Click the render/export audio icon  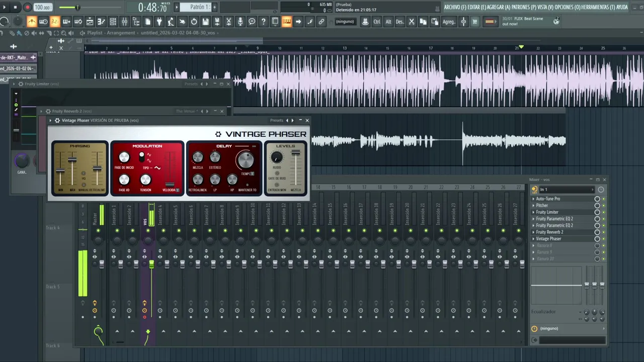click(217, 21)
